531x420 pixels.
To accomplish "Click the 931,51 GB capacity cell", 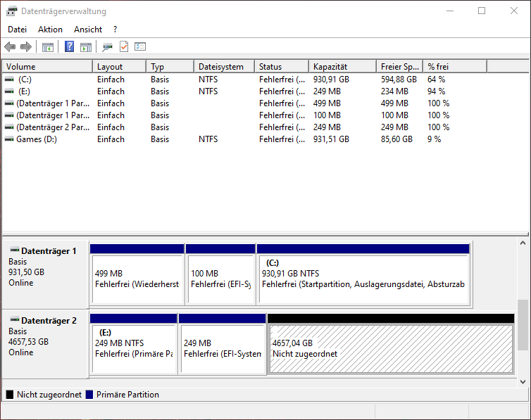I will tap(331, 139).
